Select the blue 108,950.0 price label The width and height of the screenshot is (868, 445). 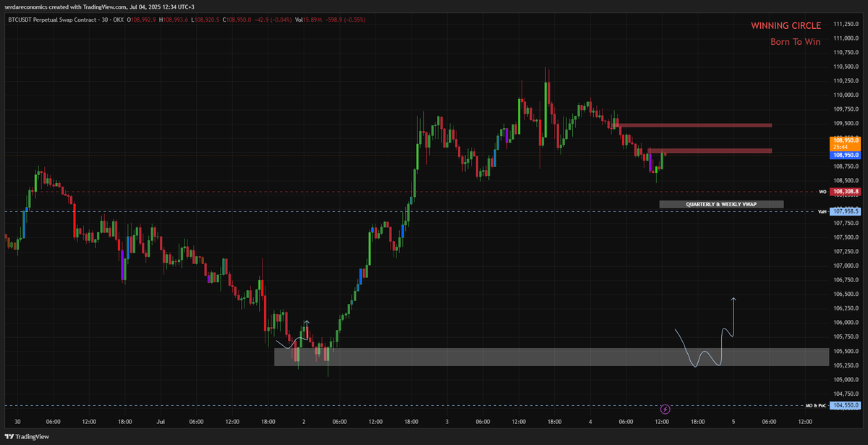pos(845,155)
